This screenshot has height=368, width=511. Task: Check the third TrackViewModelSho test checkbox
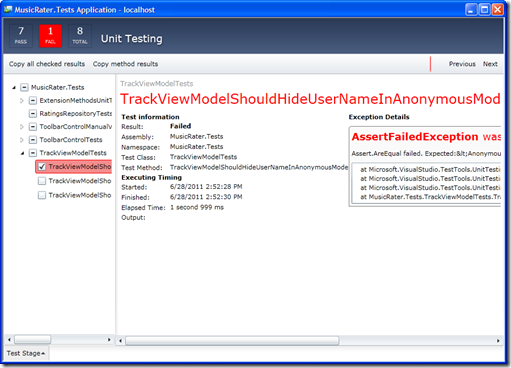(42, 195)
